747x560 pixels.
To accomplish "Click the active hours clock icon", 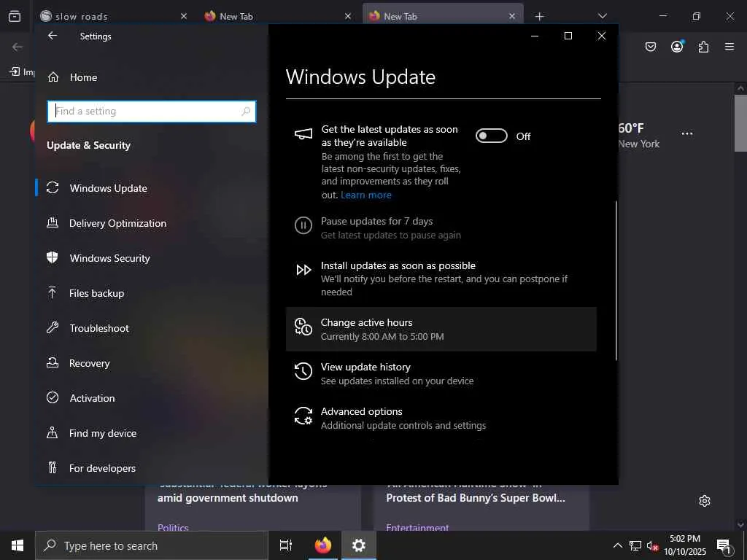I will (303, 327).
